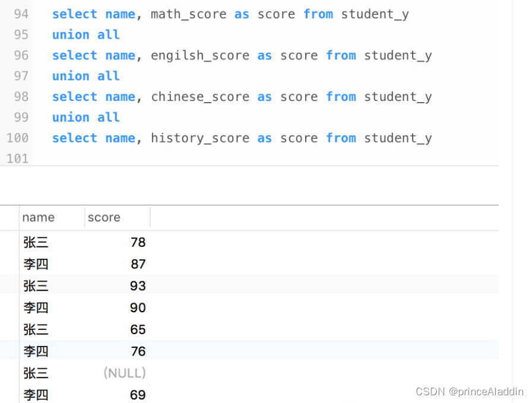This screenshot has width=532, height=403.
Task: Click from keyword on line 96
Action: coord(341,56)
